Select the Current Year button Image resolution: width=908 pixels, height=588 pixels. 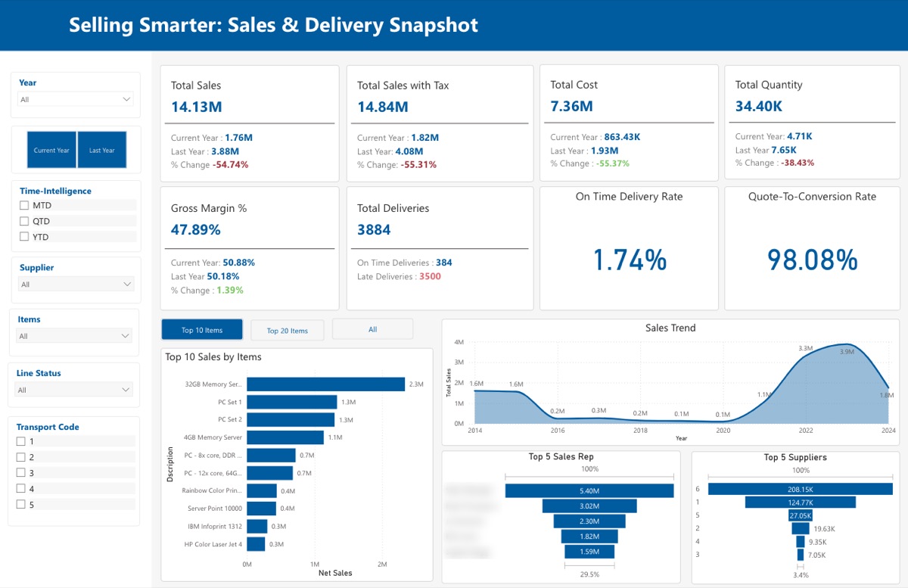(51, 150)
